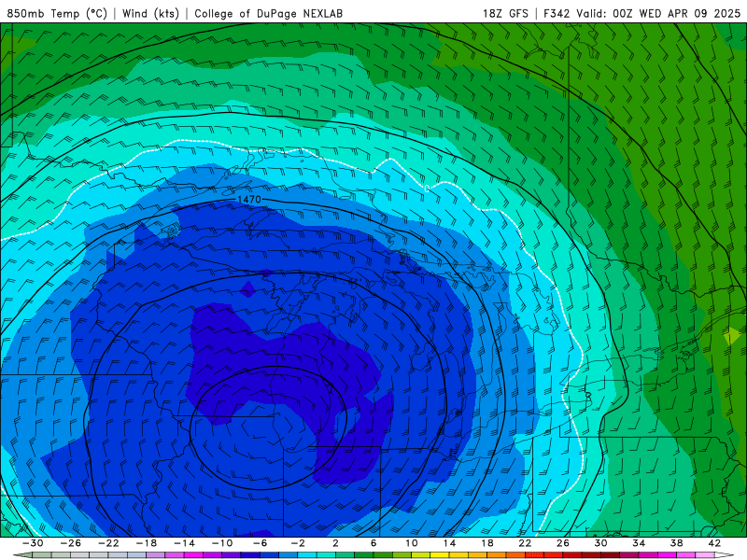Click the '-18' colorbar scale label
Screen dimensions: 747x560
tap(147, 543)
